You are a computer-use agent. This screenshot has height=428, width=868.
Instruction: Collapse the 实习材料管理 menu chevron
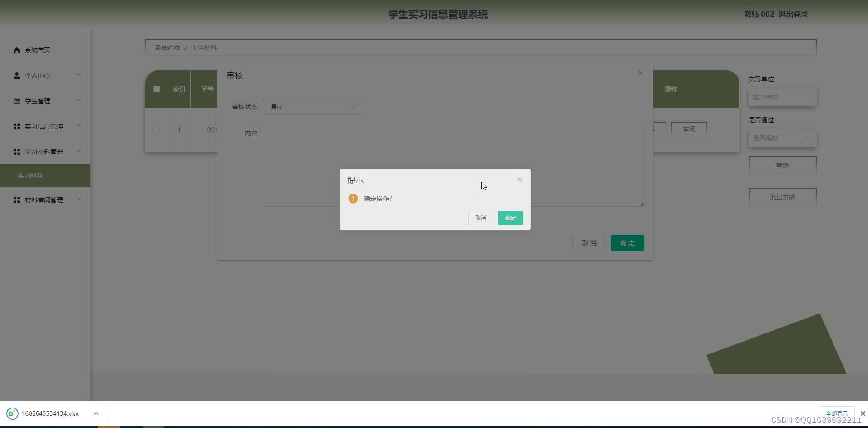(79, 151)
